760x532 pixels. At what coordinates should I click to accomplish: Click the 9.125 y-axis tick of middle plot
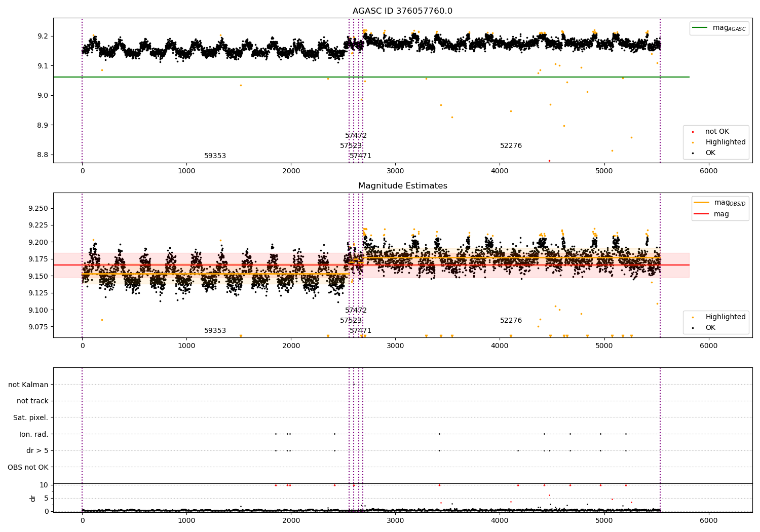pyautogui.click(x=39, y=293)
